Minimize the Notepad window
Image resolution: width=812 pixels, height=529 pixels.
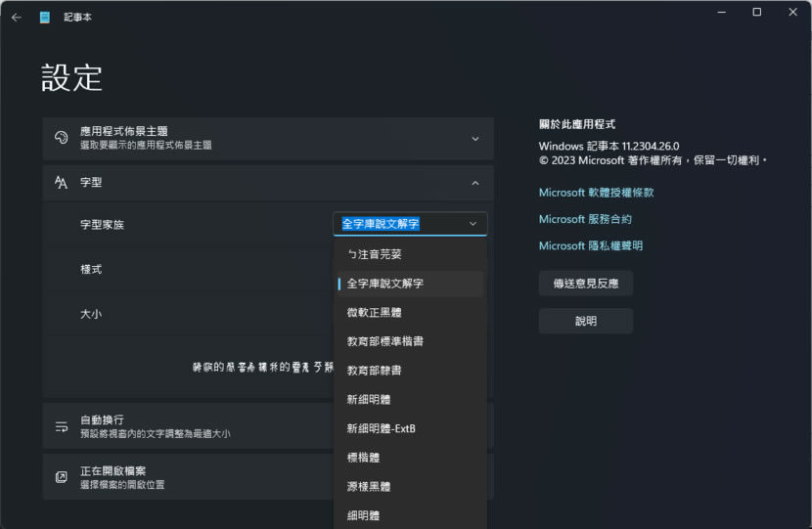[721, 12]
